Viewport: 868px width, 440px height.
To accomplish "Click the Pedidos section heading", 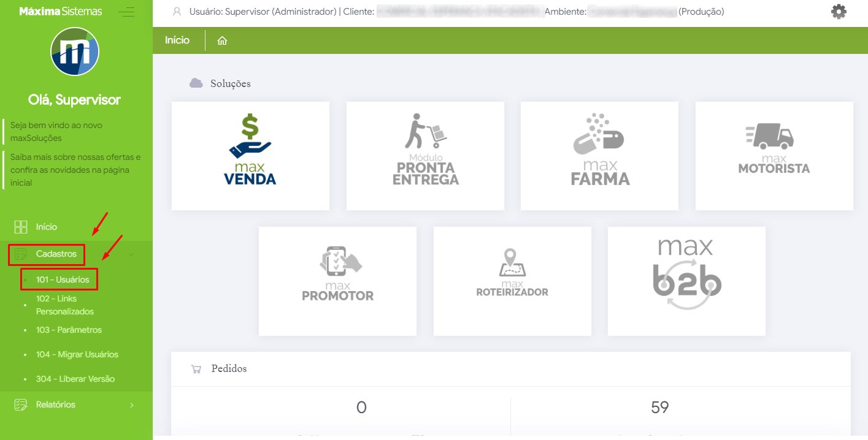I will click(x=229, y=368).
